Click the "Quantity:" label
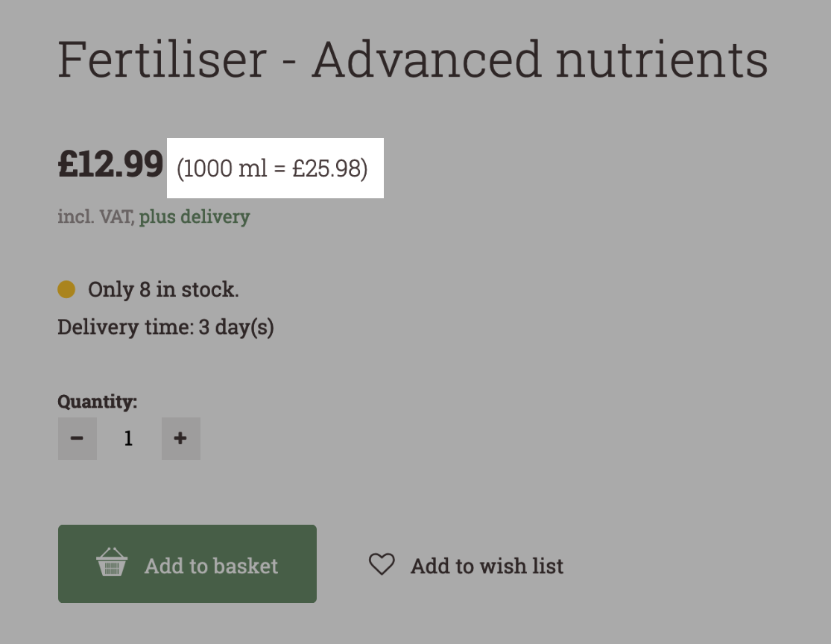The width and height of the screenshot is (831, 644). click(x=97, y=402)
